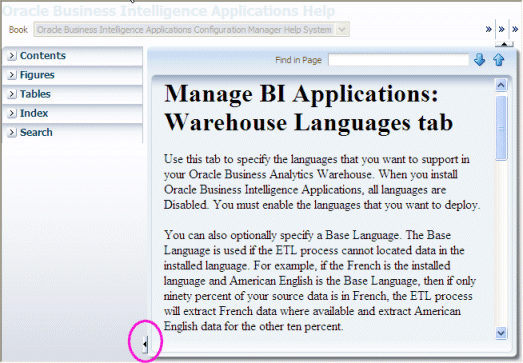Click the Find in Page input field

point(399,60)
